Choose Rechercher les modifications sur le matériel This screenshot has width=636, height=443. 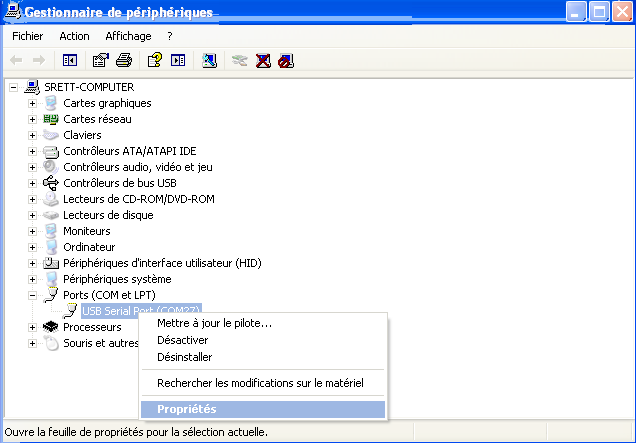[263, 383]
